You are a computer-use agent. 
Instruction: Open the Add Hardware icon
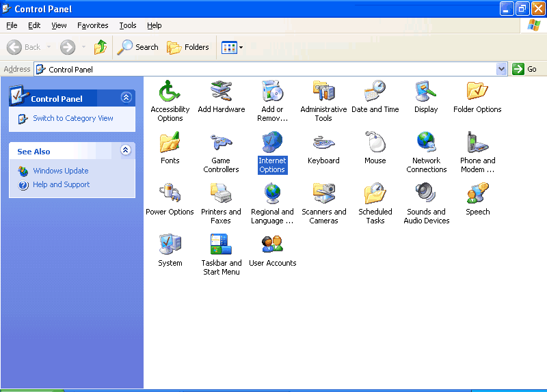[221, 92]
